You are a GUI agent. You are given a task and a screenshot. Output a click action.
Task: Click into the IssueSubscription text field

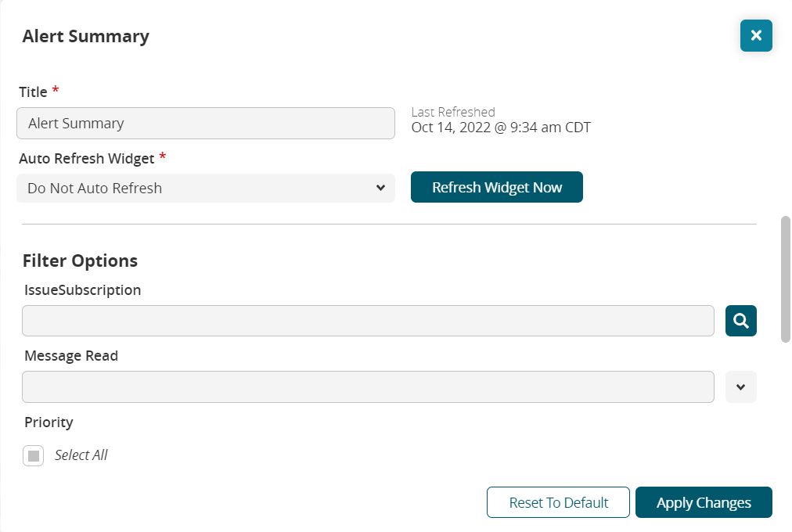[368, 321]
